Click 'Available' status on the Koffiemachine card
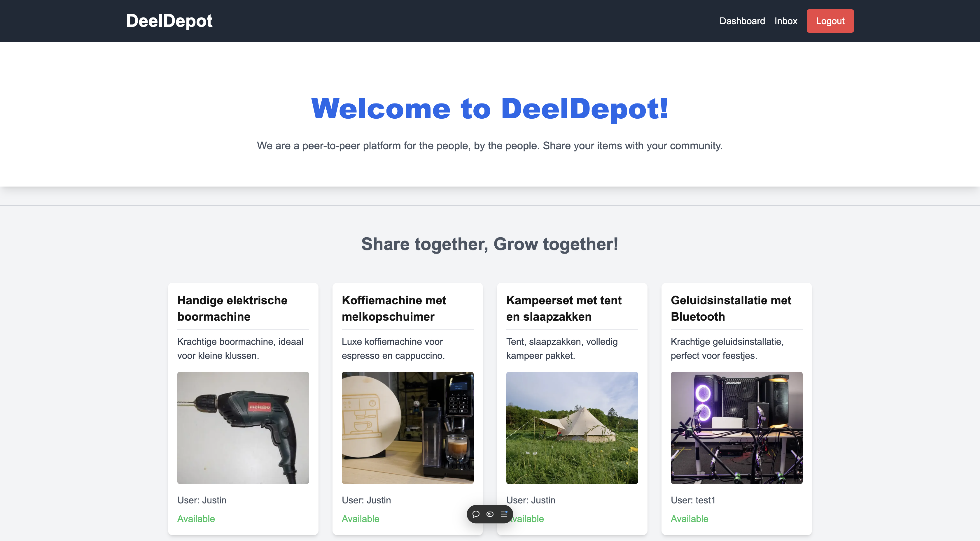 [360, 519]
